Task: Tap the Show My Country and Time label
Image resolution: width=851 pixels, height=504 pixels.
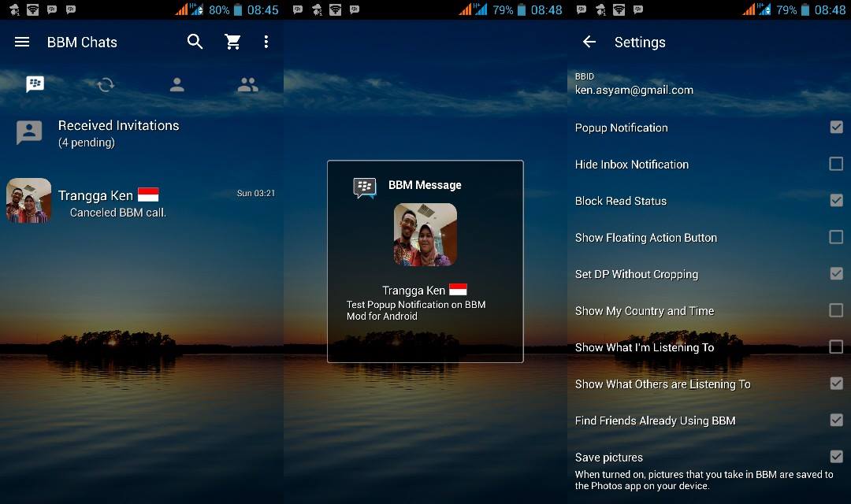Action: click(x=645, y=311)
